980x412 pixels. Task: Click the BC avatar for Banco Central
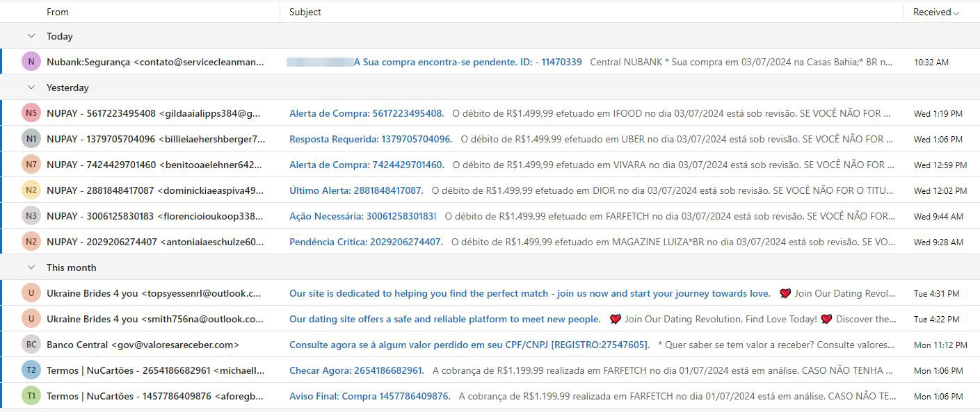[x=31, y=345]
